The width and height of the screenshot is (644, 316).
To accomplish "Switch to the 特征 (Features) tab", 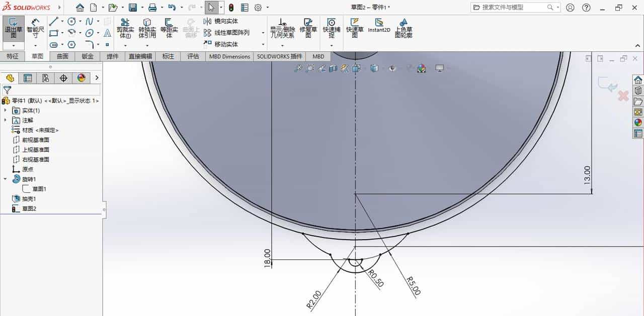I will tap(13, 56).
